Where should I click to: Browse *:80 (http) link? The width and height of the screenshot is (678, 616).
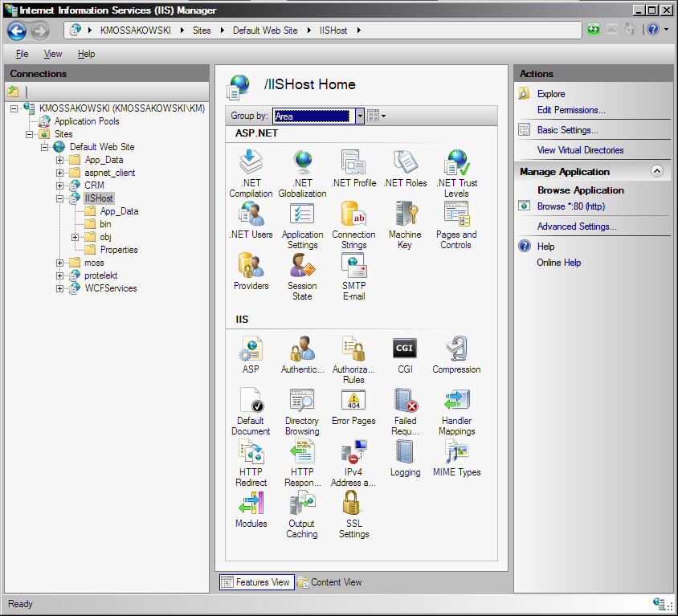(x=571, y=206)
